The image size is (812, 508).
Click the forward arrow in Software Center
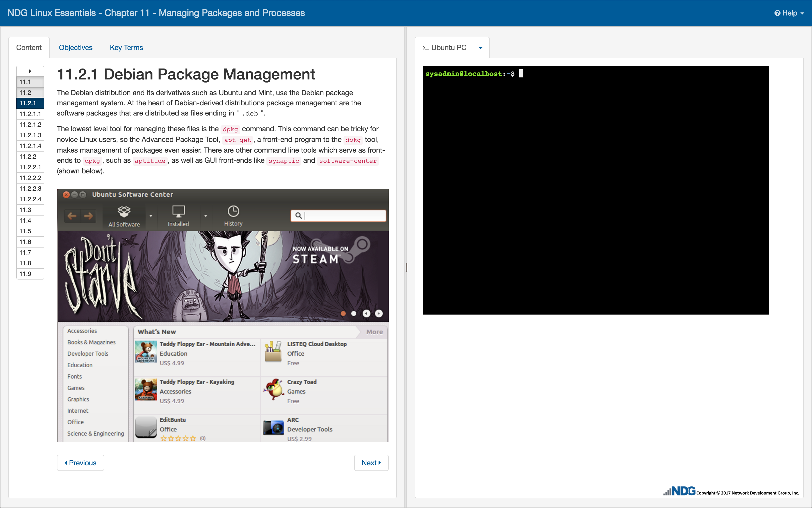click(x=88, y=216)
